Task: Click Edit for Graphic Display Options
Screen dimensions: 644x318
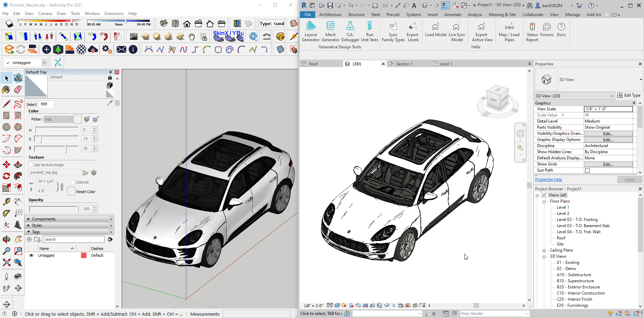Action: (x=608, y=140)
